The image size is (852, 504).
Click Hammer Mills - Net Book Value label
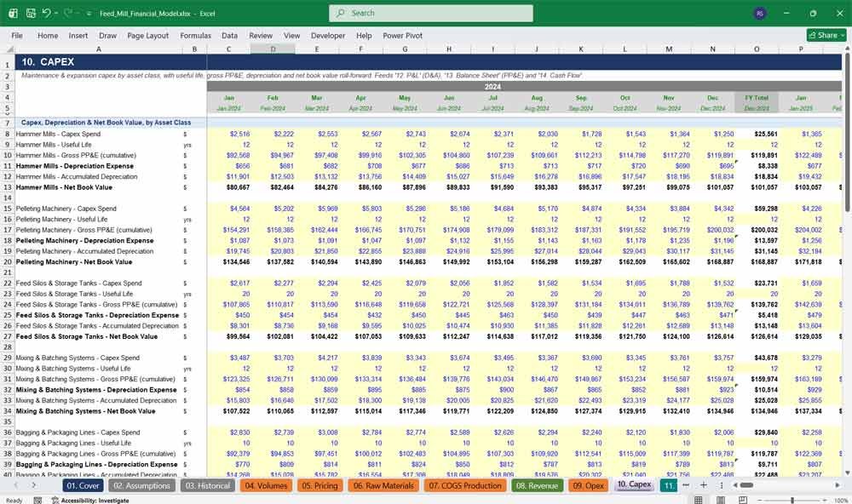[64, 187]
